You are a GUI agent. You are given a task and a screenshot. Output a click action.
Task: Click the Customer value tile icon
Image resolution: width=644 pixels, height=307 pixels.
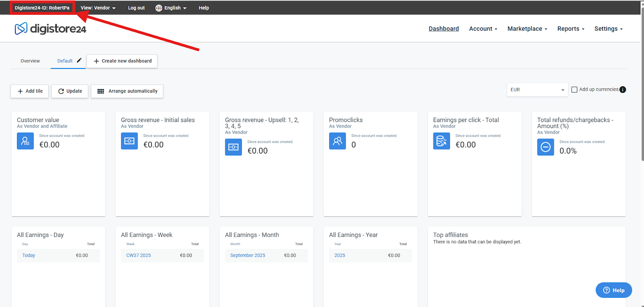pyautogui.click(x=25, y=141)
